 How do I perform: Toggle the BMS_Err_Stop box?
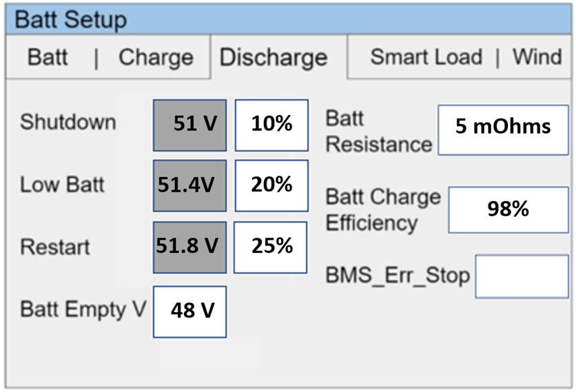[522, 276]
